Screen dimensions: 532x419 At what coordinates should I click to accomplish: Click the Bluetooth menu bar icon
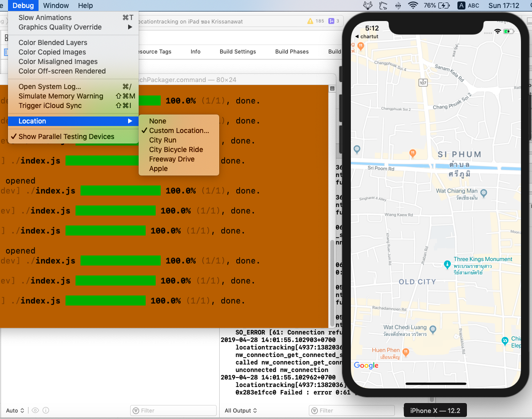click(398, 6)
